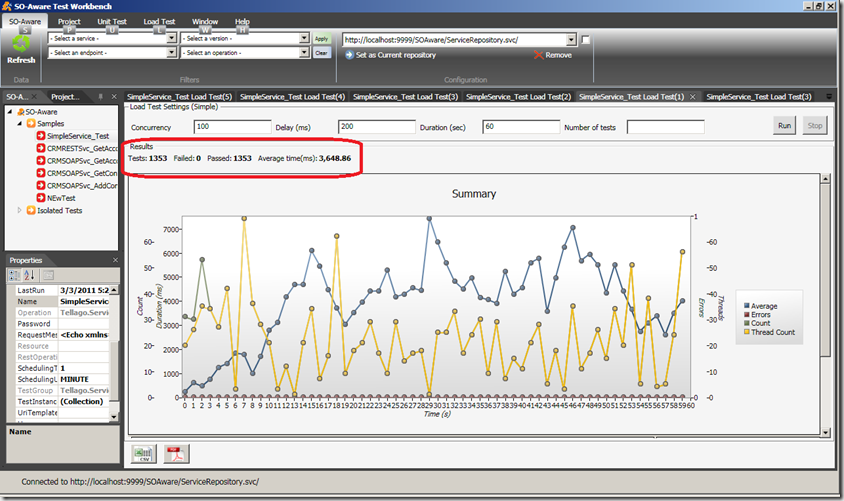Export results with the PDF icon

[x=176, y=454]
